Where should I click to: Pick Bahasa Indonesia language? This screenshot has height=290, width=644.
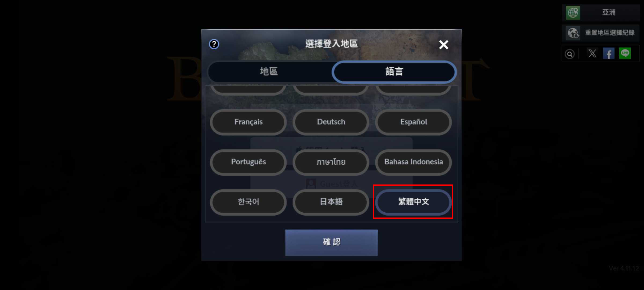click(414, 162)
